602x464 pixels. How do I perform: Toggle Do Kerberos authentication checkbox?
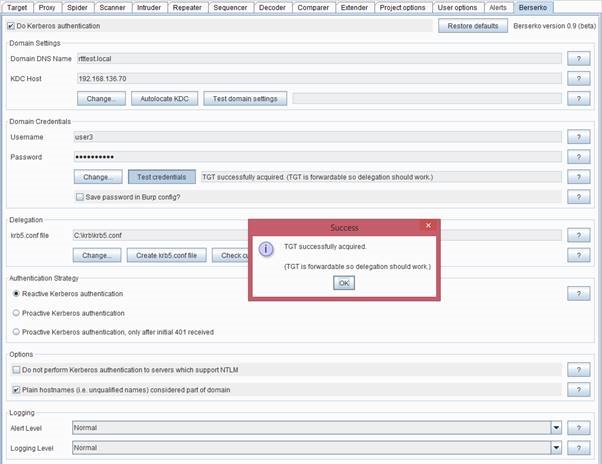pyautogui.click(x=12, y=25)
